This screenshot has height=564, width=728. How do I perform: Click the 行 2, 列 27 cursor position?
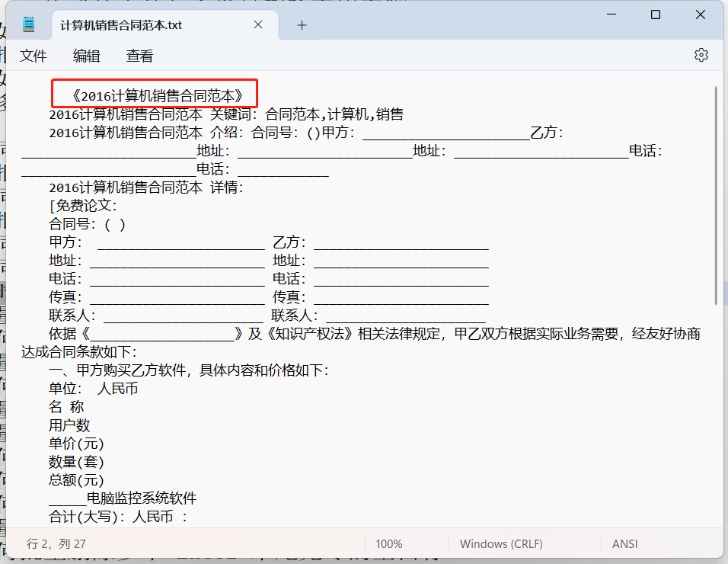(x=56, y=544)
